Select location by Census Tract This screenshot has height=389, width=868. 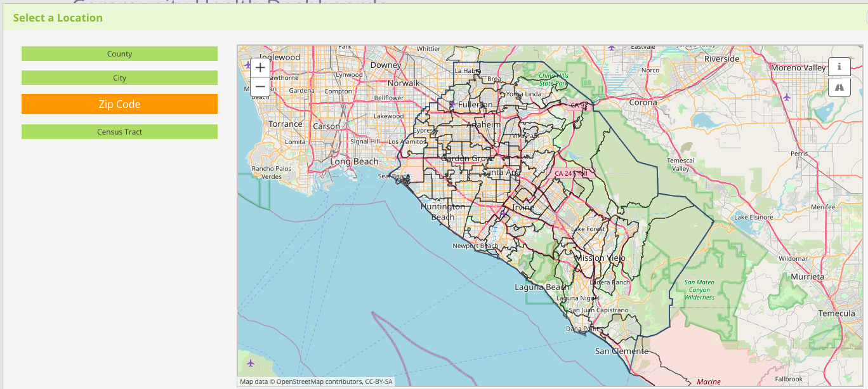[119, 132]
